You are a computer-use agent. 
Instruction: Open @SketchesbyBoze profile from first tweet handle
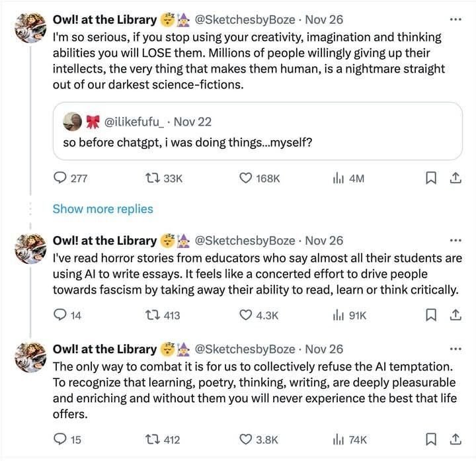(x=245, y=20)
